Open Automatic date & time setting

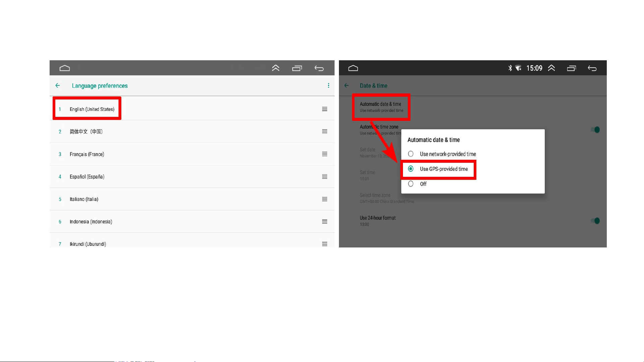tap(473, 107)
